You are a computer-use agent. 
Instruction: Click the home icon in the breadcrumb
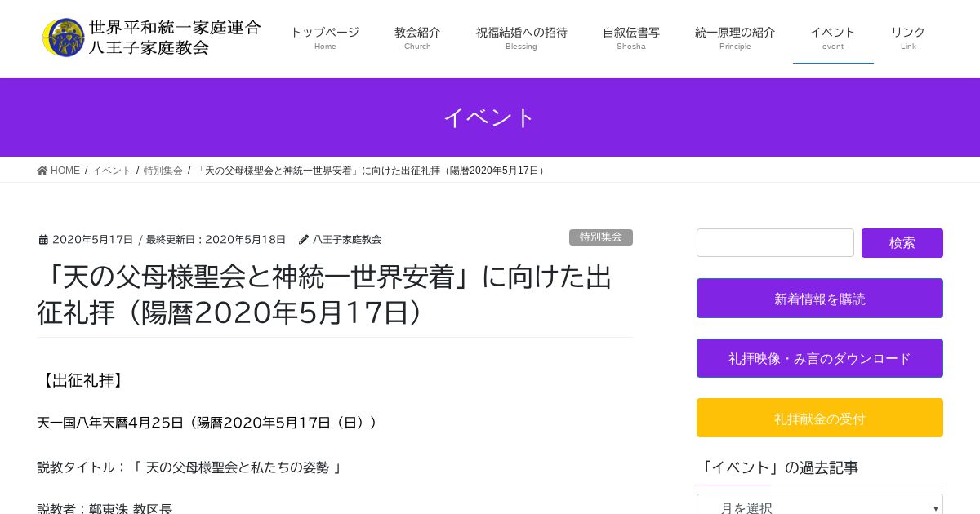tap(42, 171)
